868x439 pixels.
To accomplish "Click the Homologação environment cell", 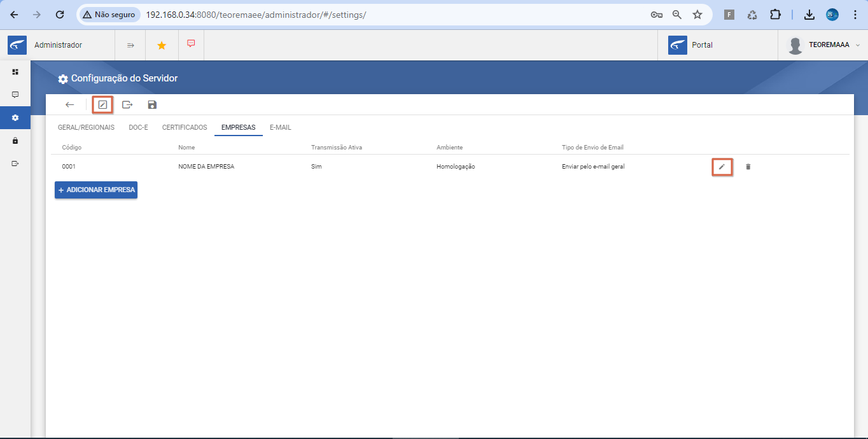I will click(x=456, y=167).
